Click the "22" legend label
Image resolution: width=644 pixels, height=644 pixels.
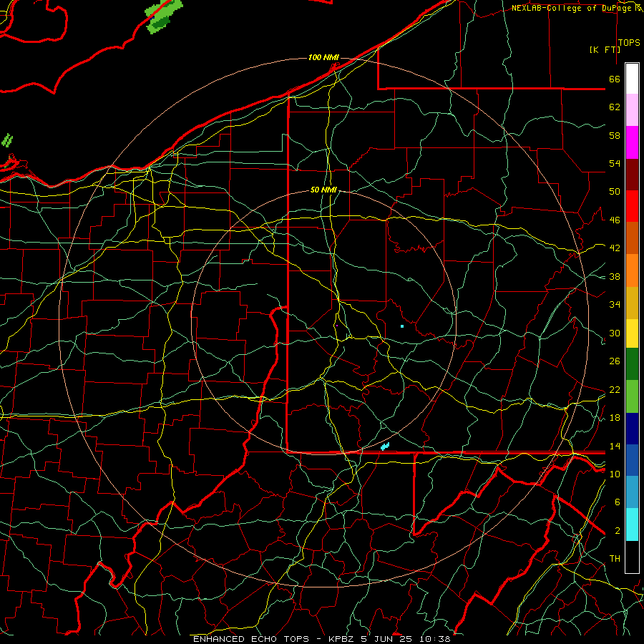(x=615, y=389)
